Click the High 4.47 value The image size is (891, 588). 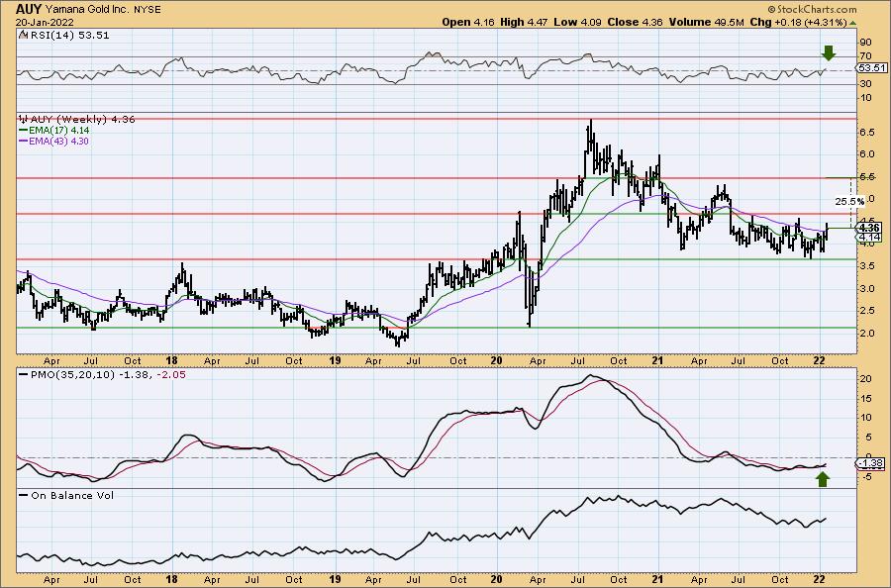(525, 22)
